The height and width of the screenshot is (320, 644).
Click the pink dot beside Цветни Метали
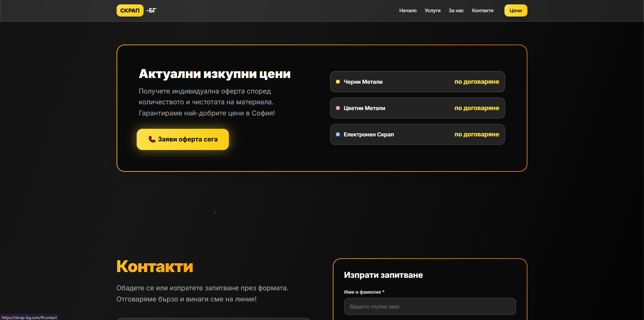point(338,108)
